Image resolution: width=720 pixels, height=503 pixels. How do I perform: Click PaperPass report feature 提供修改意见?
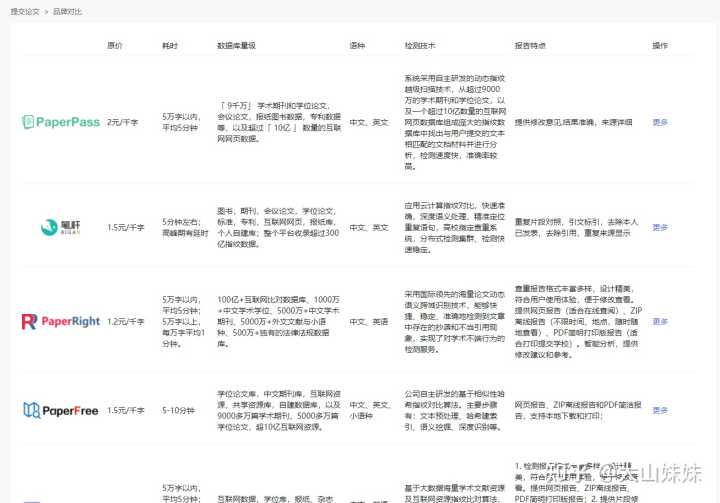point(574,122)
